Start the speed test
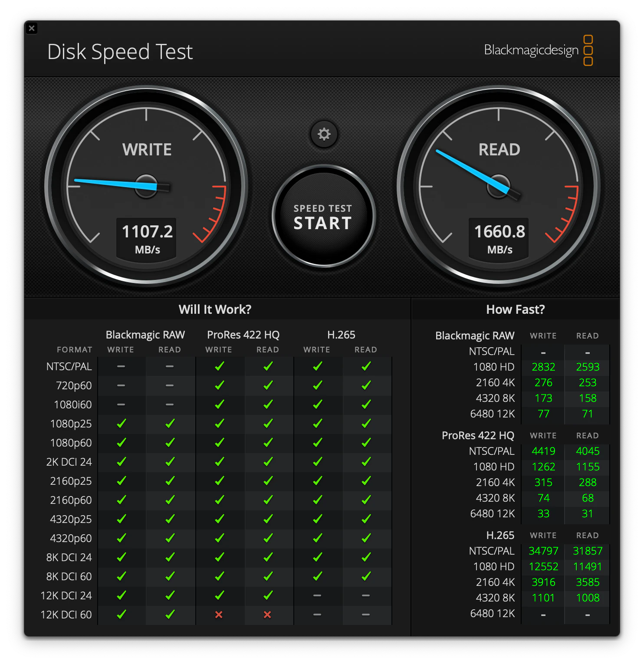 tap(323, 216)
